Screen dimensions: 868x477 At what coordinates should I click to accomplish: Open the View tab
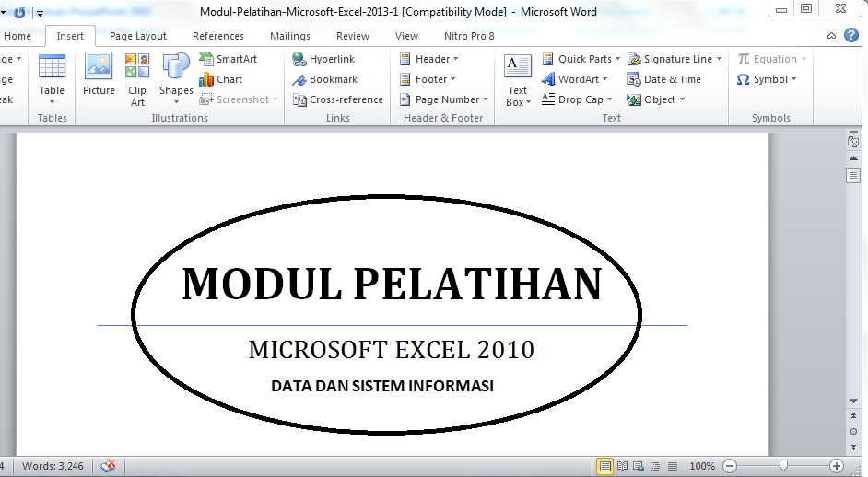(x=406, y=36)
